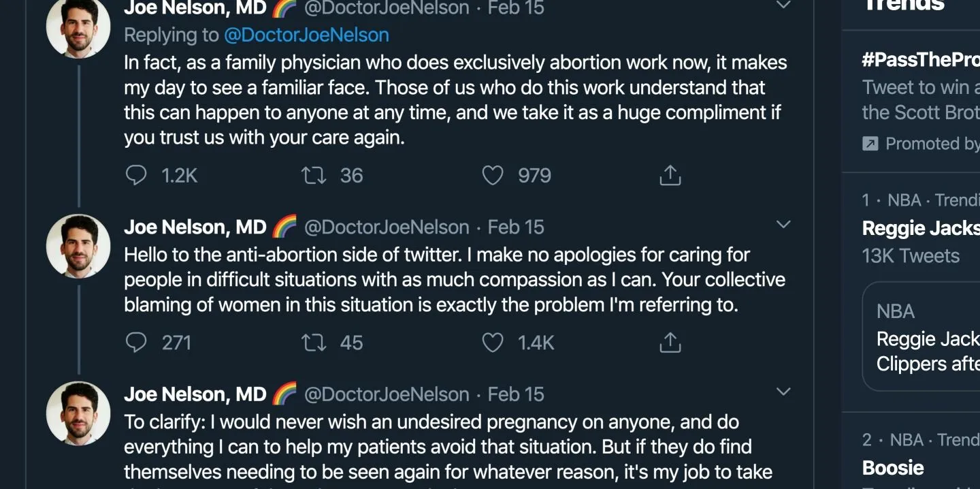Open more options chevron on the 'Hello to the anti-abortion' tweet
Viewport: 980px width, 489px height.
click(783, 225)
